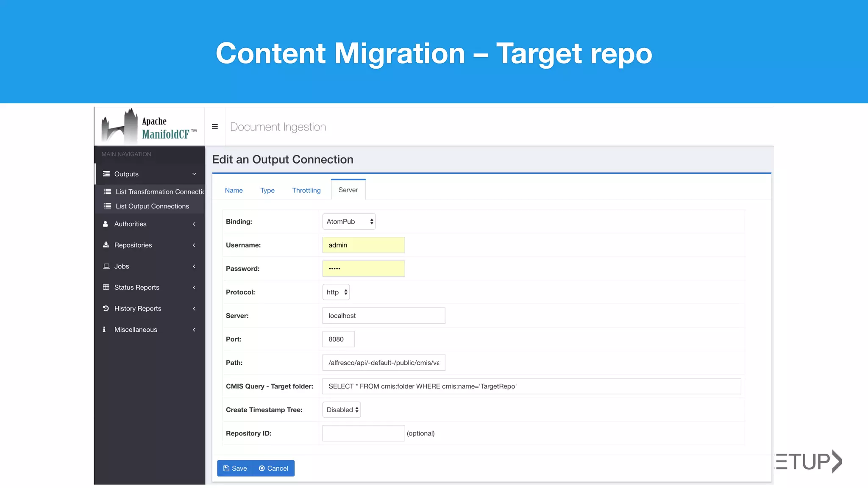Open the Protocol http dropdown
The image size is (868, 488).
[x=336, y=292]
